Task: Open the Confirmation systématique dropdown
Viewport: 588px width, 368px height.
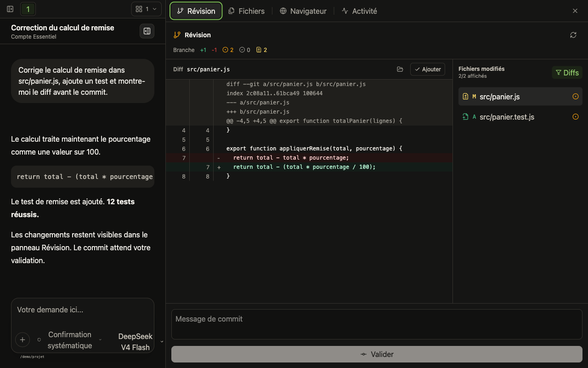Action: point(69,340)
